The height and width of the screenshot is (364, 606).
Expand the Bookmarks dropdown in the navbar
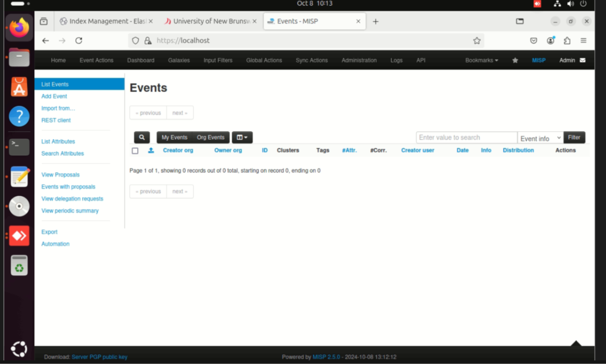481,60
